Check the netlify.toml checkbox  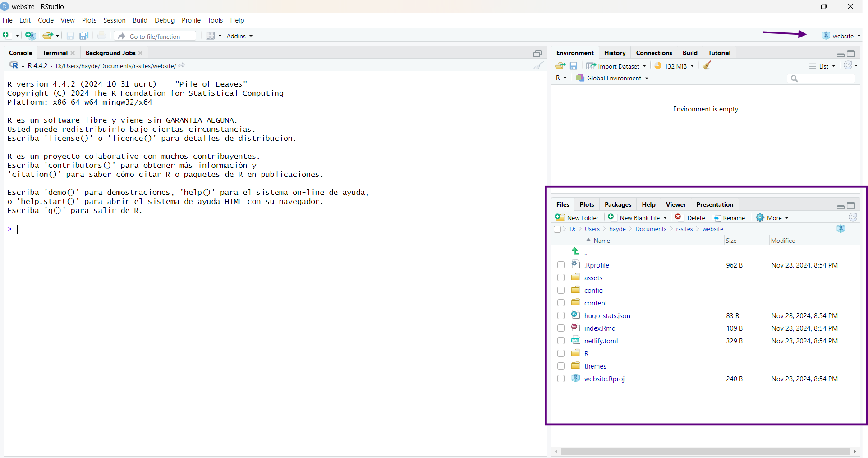tap(561, 341)
